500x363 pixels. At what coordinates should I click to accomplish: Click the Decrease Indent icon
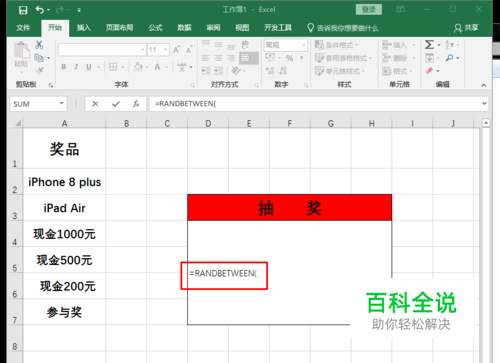(206, 71)
